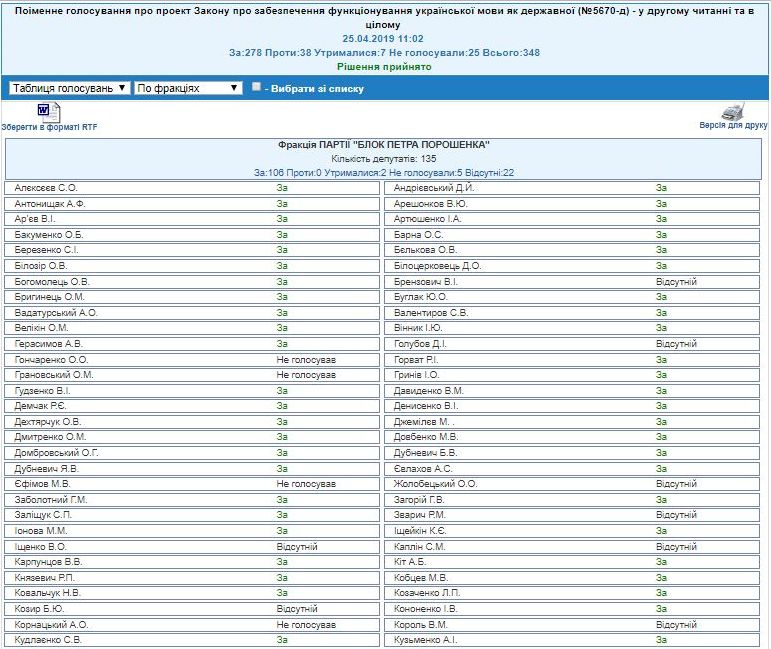Select deputy name 'Вінник І.Ю.'
The height and width of the screenshot is (649, 771).
tap(418, 327)
